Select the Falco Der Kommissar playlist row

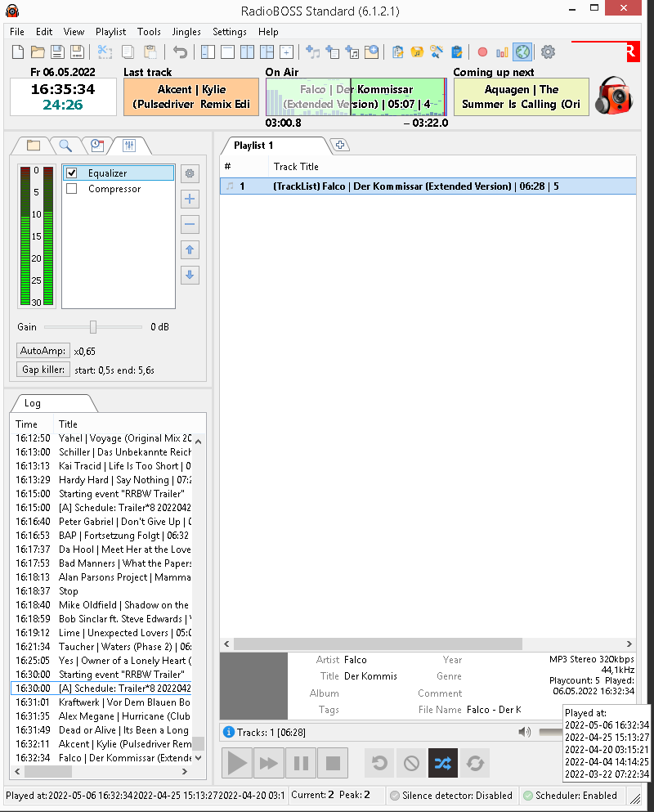point(428,186)
